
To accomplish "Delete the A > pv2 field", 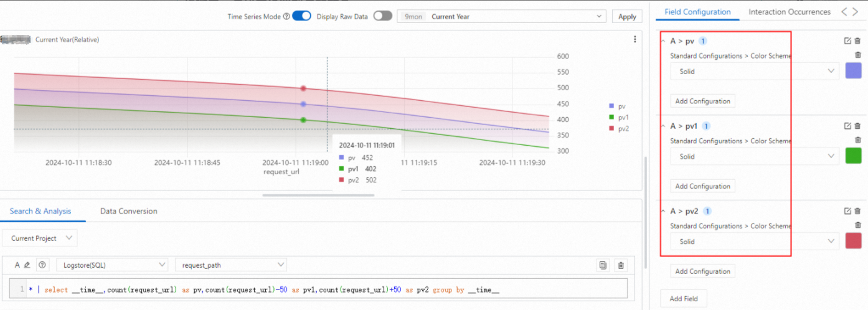I will pyautogui.click(x=857, y=211).
